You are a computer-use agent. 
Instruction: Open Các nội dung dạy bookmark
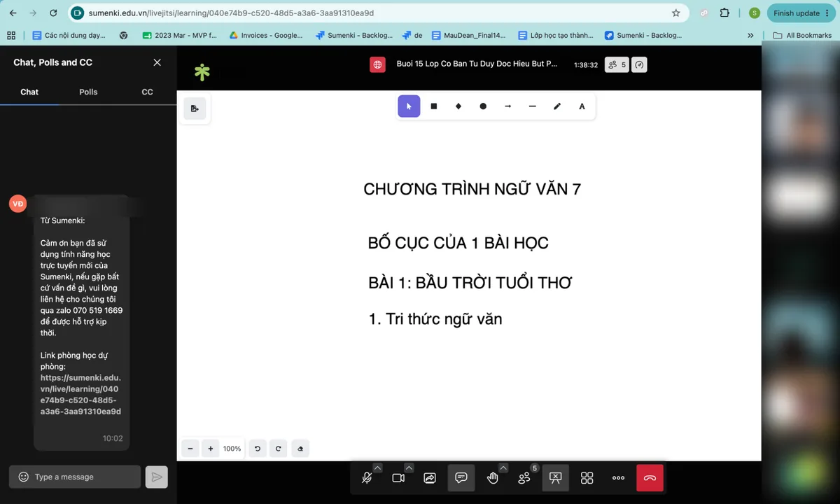point(69,35)
